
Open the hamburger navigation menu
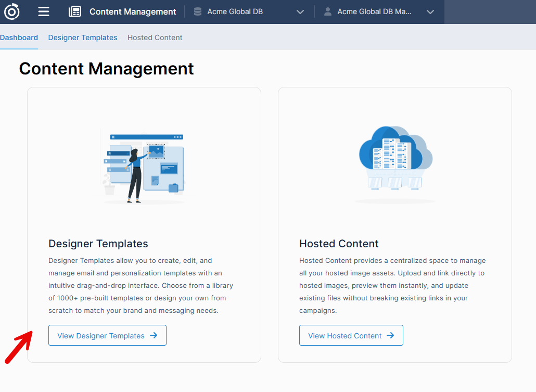(44, 11)
